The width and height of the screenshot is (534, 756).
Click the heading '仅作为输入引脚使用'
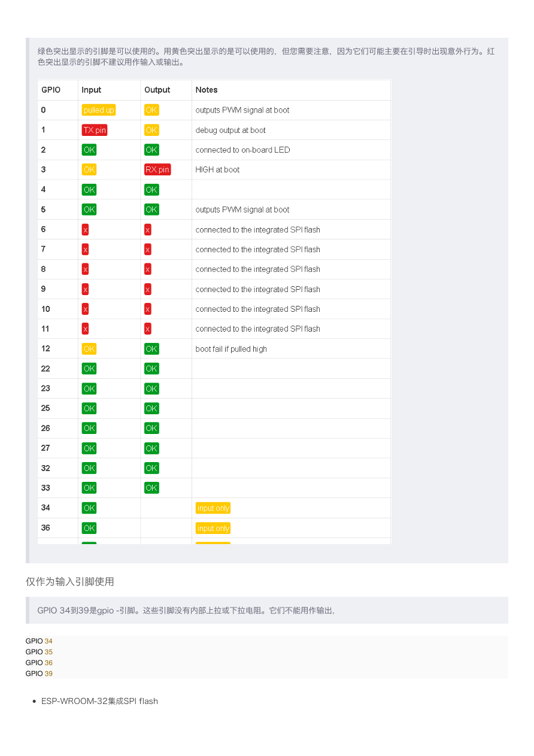pyautogui.click(x=69, y=581)
